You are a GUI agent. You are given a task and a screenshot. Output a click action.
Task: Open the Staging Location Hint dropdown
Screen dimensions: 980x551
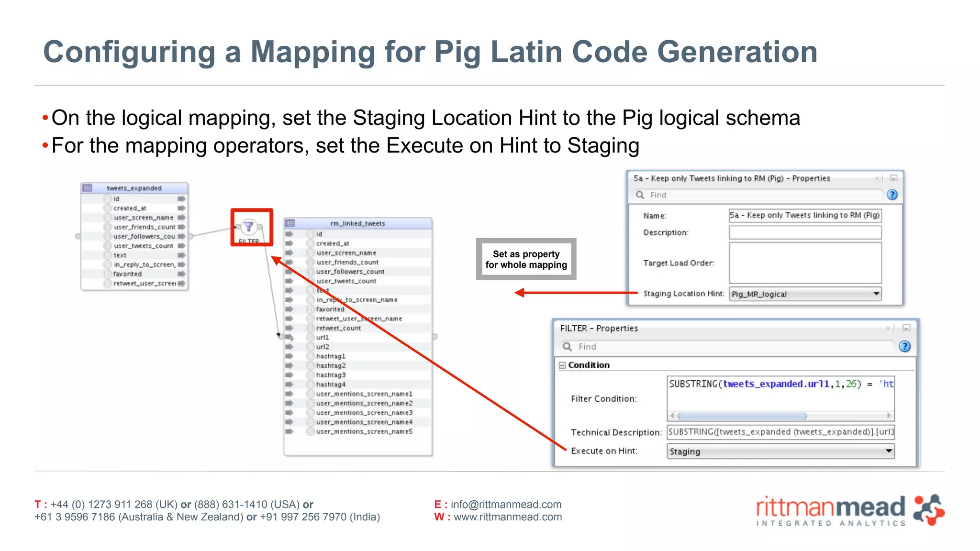876,294
